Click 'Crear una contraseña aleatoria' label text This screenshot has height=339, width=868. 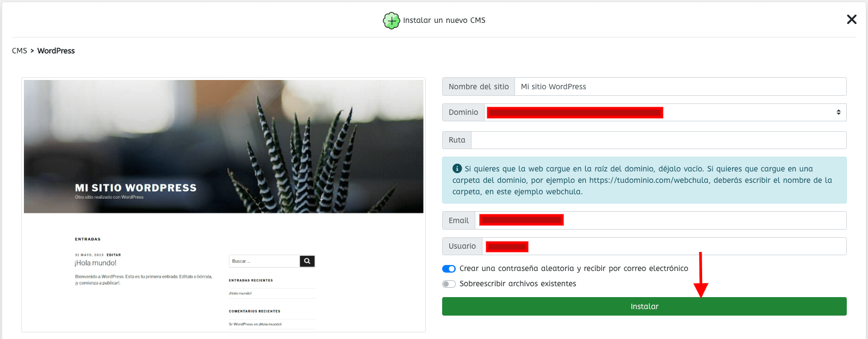click(574, 268)
